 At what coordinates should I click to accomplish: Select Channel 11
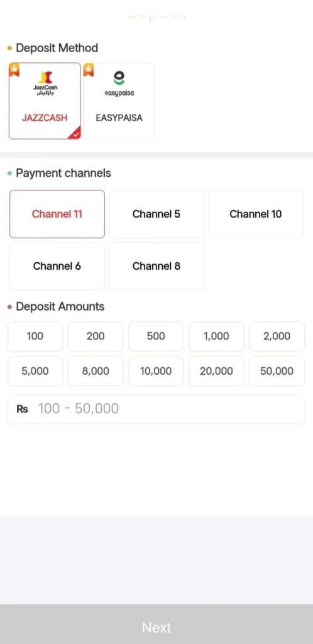point(57,214)
